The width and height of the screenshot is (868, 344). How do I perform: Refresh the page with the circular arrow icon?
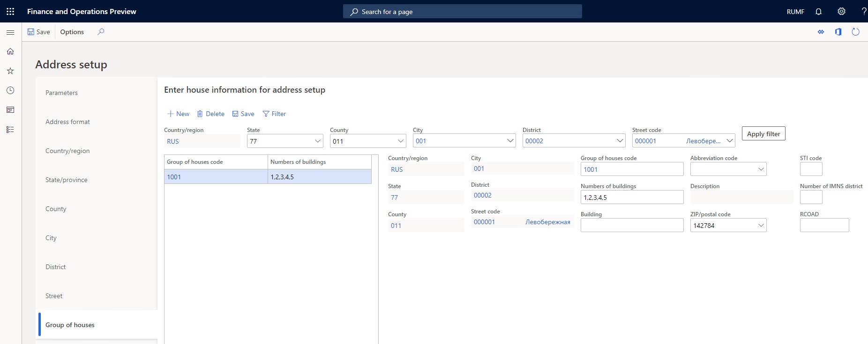point(855,32)
